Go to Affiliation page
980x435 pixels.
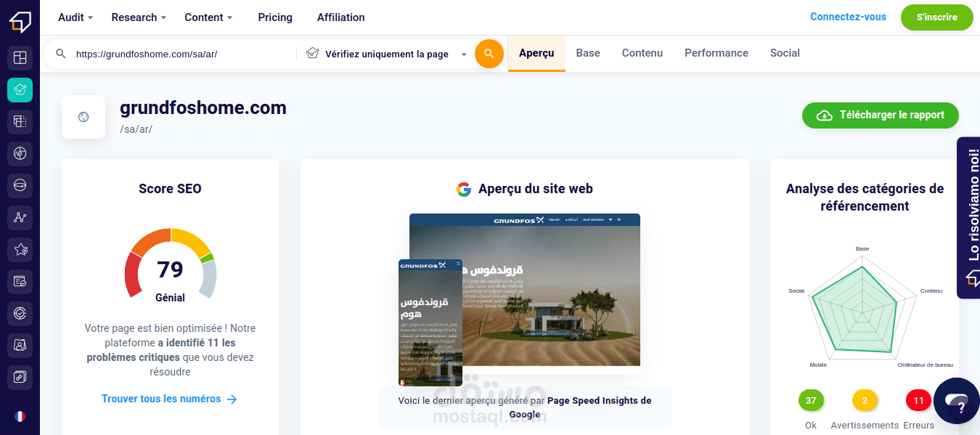pos(341,17)
